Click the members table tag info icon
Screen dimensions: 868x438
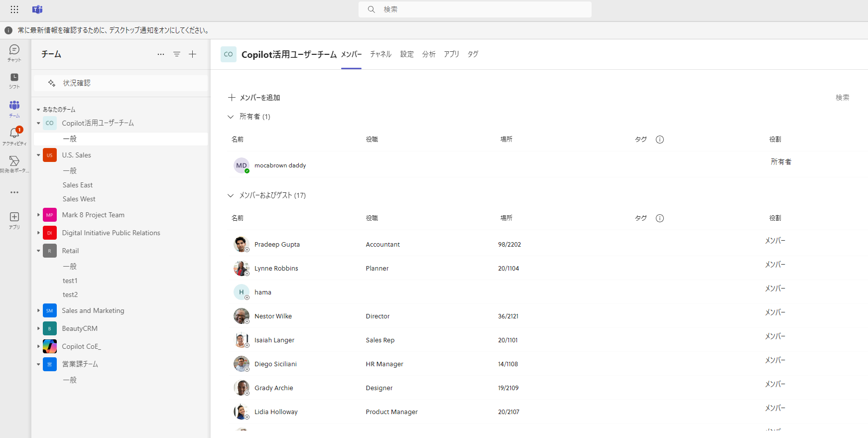660,218
